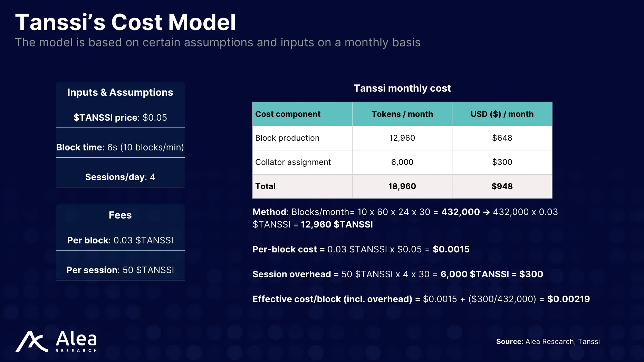The height and width of the screenshot is (362, 644).
Task: Select the Tokens / month column header
Action: [x=402, y=114]
